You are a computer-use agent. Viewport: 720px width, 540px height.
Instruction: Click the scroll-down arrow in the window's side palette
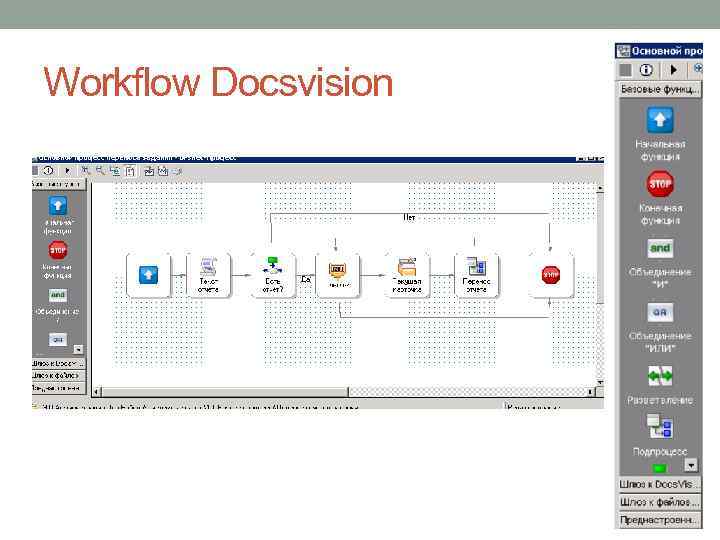pos(79,349)
